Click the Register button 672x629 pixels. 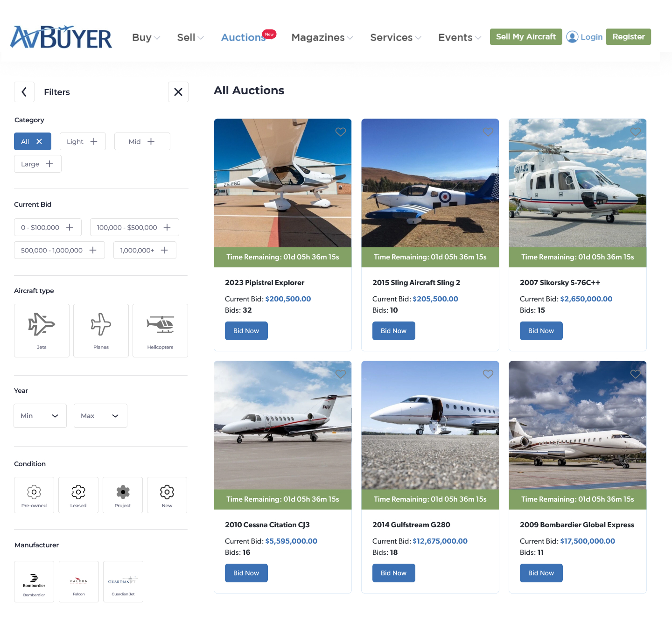tap(629, 37)
